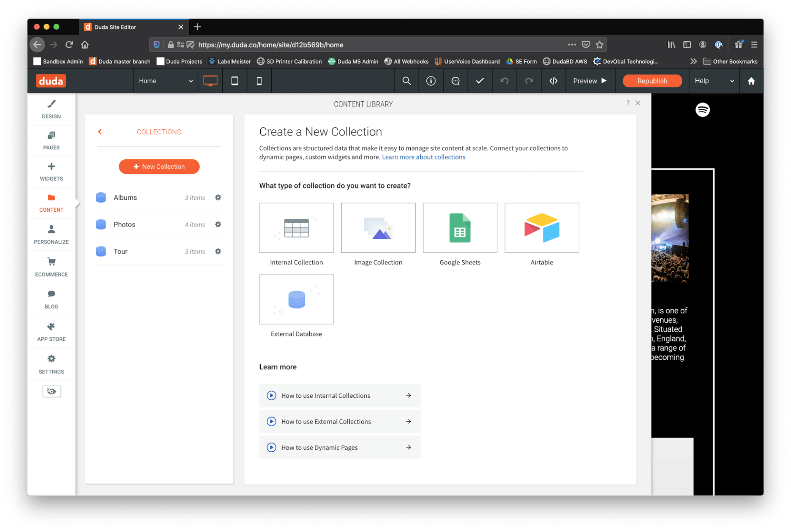Click the Republish button
The height and width of the screenshot is (532, 791).
click(x=652, y=81)
